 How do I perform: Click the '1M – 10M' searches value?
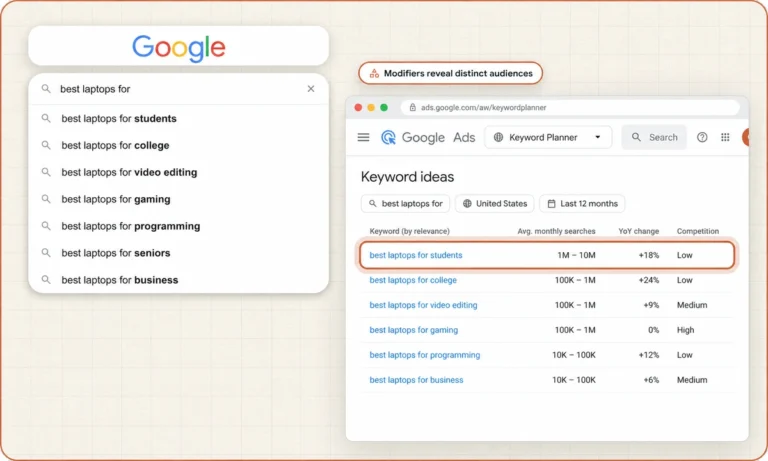coord(576,255)
